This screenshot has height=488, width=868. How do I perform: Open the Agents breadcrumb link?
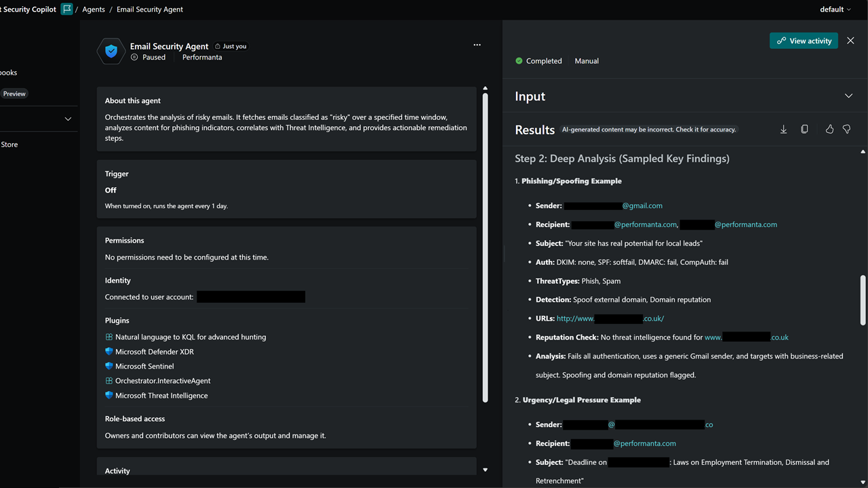click(94, 9)
